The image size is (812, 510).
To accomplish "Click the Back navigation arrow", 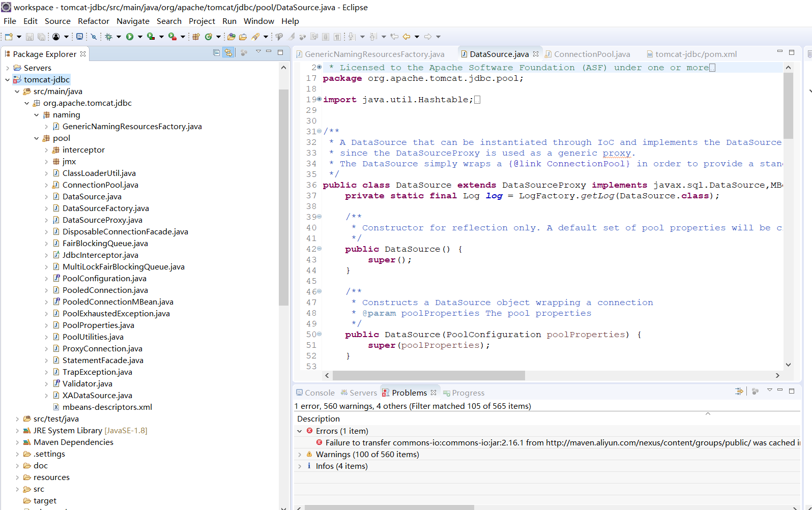I will (406, 37).
